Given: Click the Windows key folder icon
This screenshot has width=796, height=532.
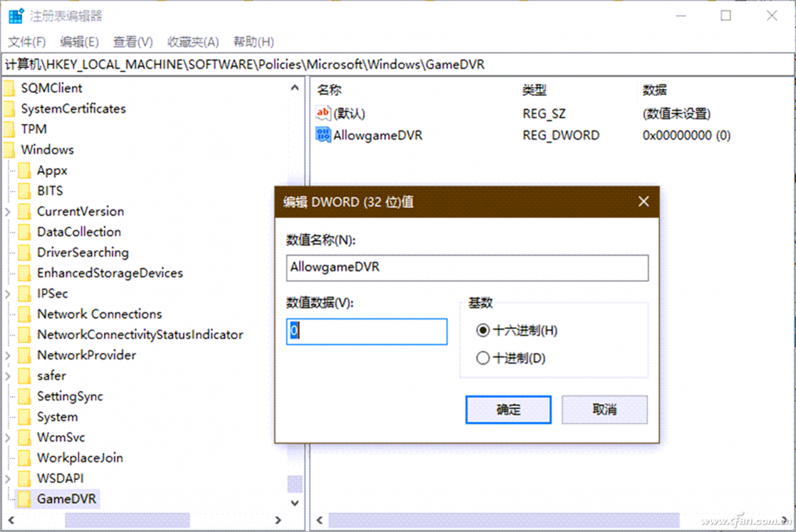Looking at the screenshot, I should 8,150.
